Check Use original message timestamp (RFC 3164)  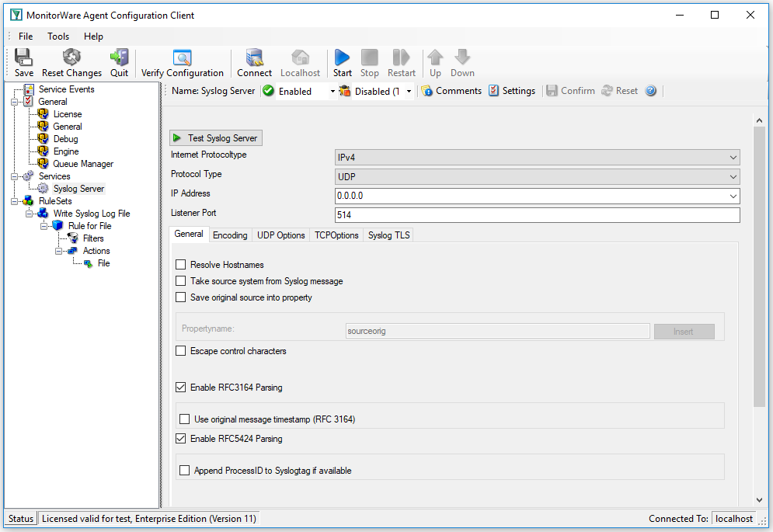pyautogui.click(x=184, y=419)
